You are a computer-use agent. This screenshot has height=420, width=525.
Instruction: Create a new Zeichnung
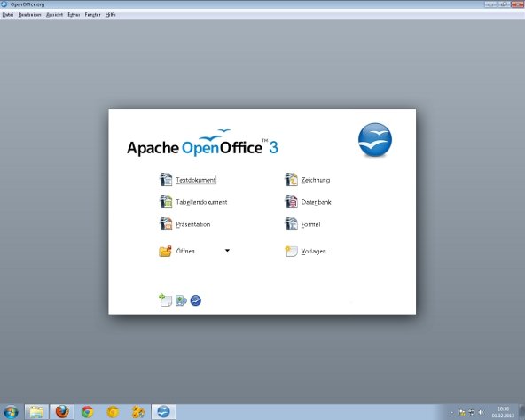316,180
